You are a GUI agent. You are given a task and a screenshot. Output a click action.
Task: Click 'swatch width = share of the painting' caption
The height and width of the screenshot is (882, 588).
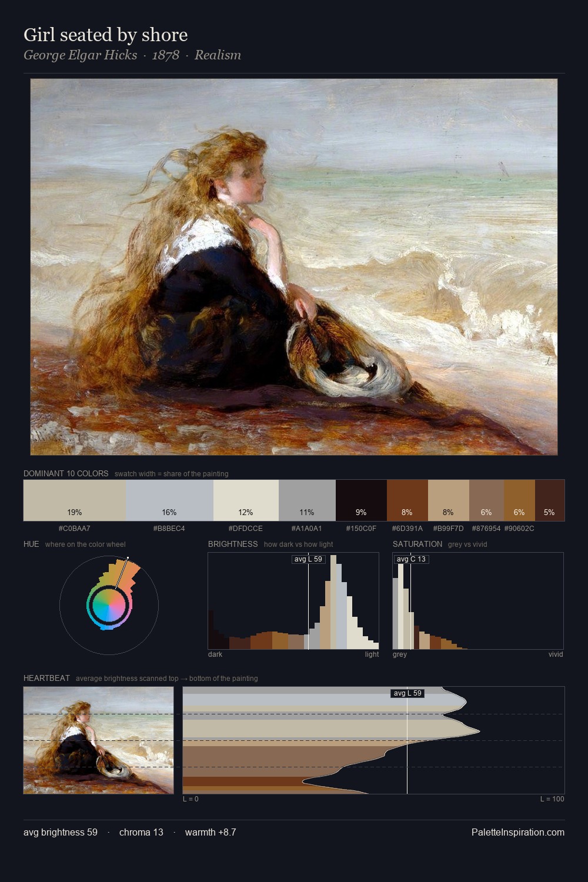pos(172,474)
